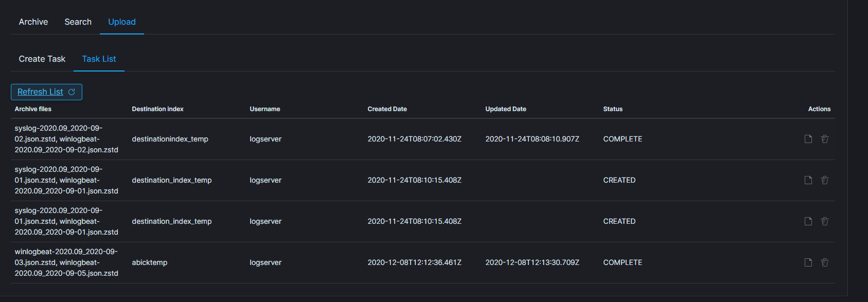Click the Created Date column header

point(387,109)
